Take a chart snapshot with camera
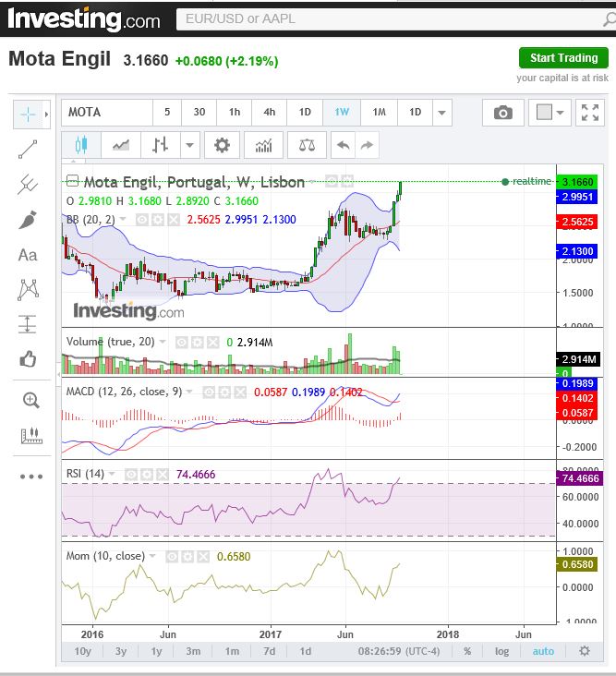The image size is (616, 676). click(503, 113)
